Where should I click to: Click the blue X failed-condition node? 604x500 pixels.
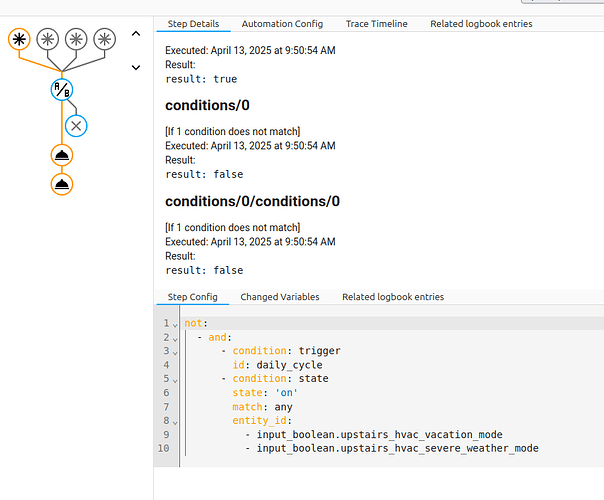click(76, 126)
